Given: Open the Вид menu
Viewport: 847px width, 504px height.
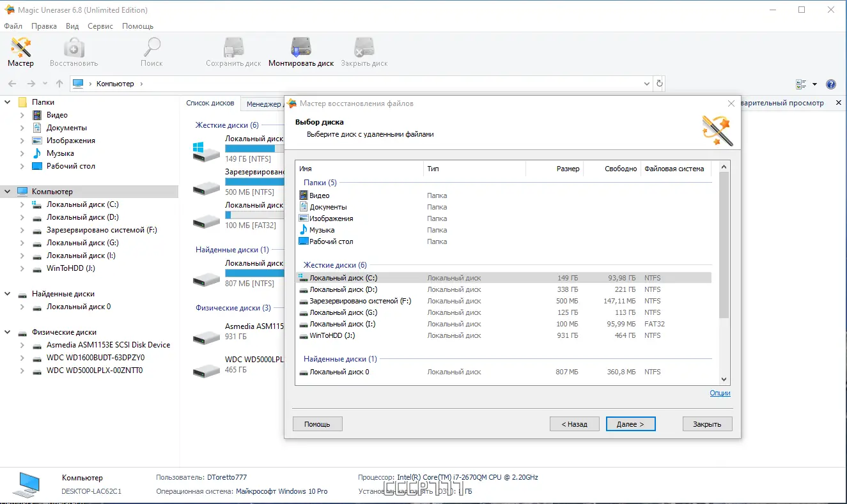Looking at the screenshot, I should point(72,26).
